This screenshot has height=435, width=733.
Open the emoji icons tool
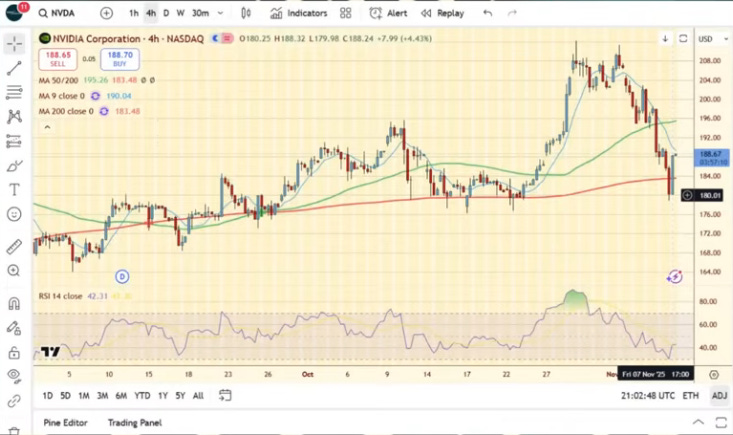pyautogui.click(x=14, y=214)
